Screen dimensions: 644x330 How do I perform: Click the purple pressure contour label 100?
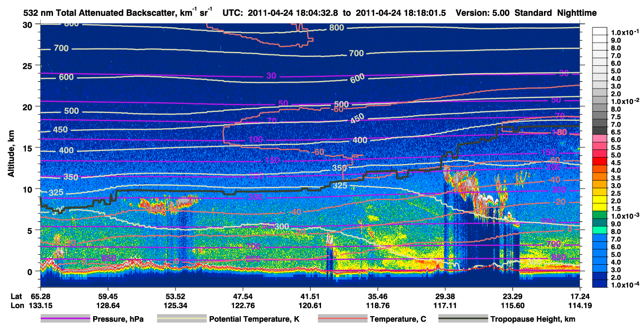pos(255,140)
